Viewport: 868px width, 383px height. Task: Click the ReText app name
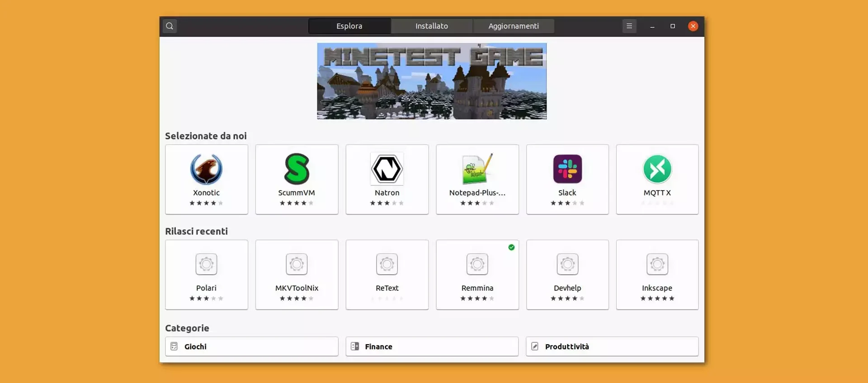(x=387, y=288)
